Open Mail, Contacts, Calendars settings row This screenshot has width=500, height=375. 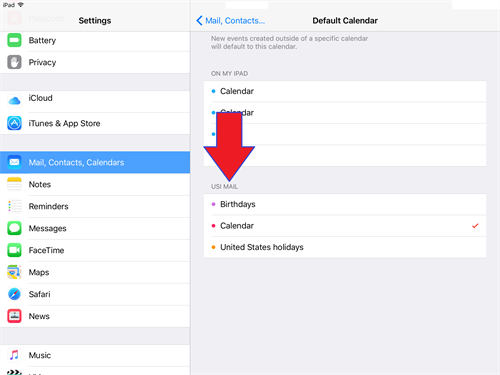click(95, 162)
